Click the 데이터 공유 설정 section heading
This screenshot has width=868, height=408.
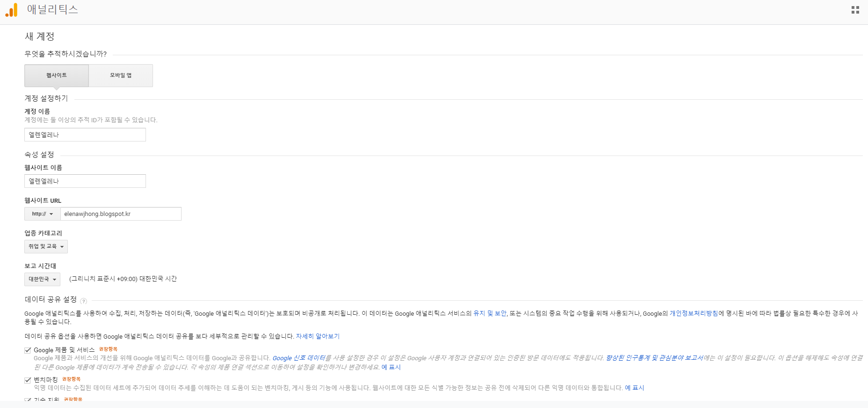click(x=51, y=299)
